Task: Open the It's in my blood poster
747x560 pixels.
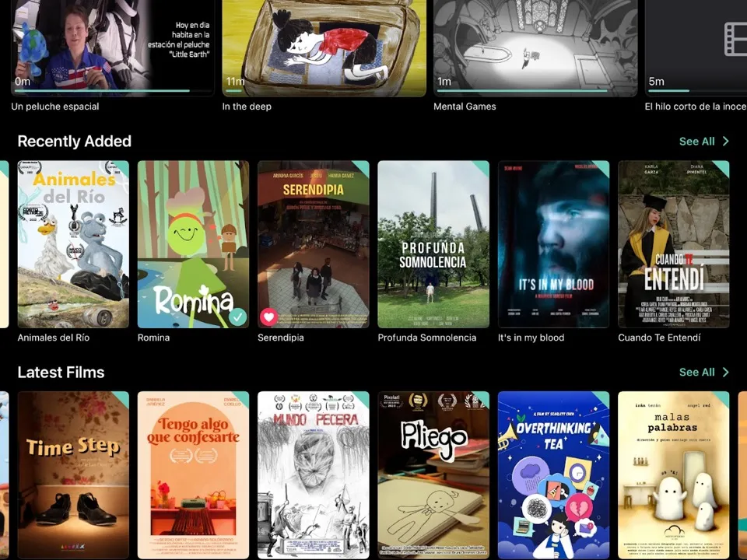Action: [x=553, y=244]
